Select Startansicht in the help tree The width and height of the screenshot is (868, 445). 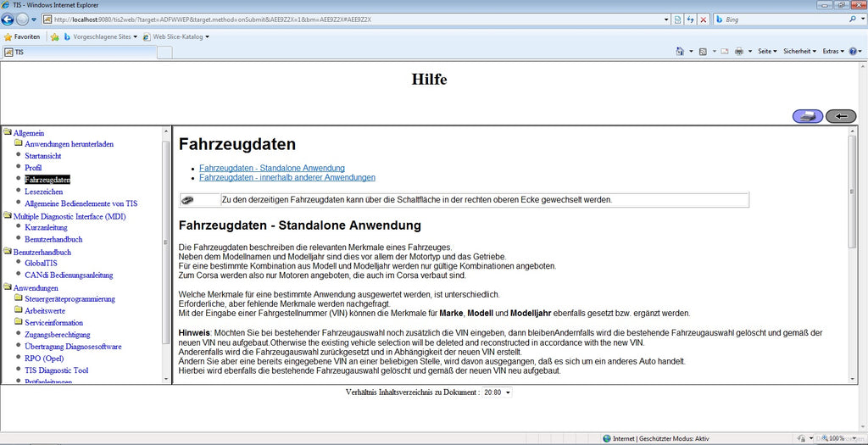[x=42, y=156]
